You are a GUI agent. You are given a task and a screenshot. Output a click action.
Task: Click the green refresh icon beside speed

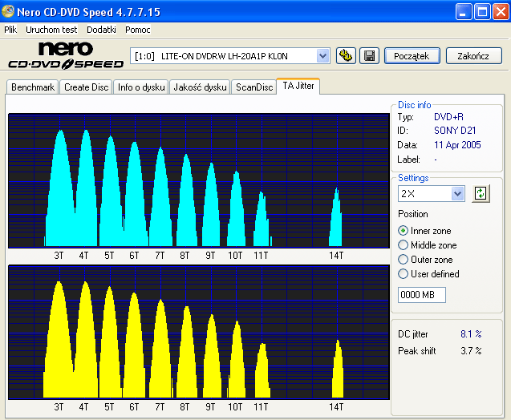pos(481,193)
